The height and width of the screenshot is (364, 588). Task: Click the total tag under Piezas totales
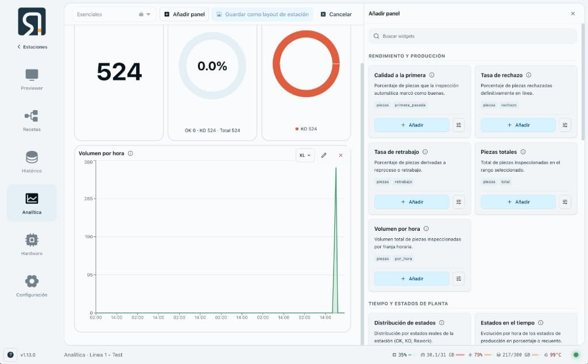505,182
